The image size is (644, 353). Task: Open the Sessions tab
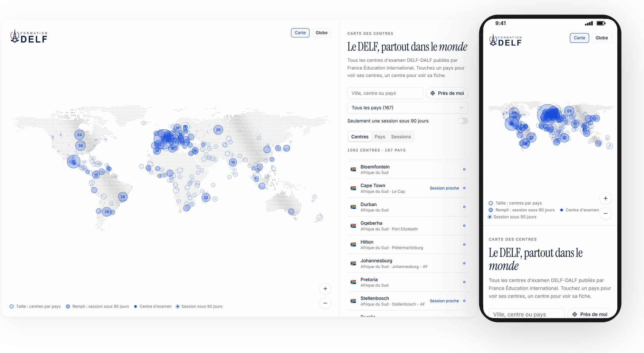pos(401,137)
